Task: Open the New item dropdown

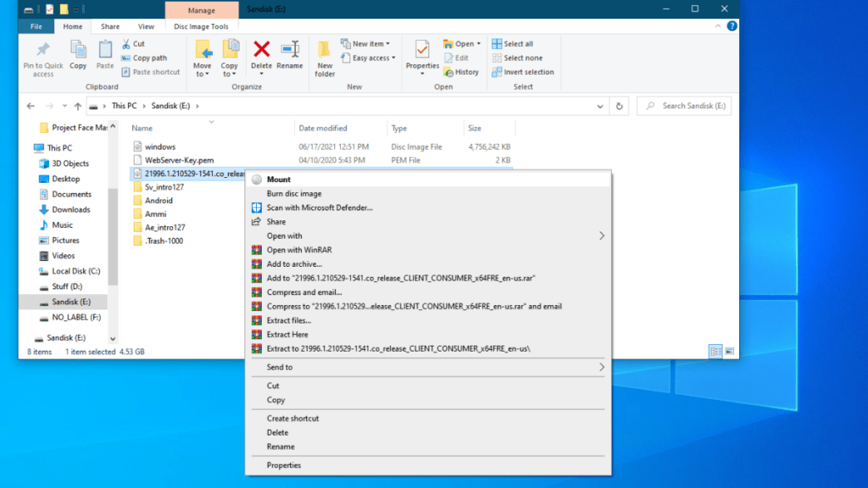Action: pos(366,42)
